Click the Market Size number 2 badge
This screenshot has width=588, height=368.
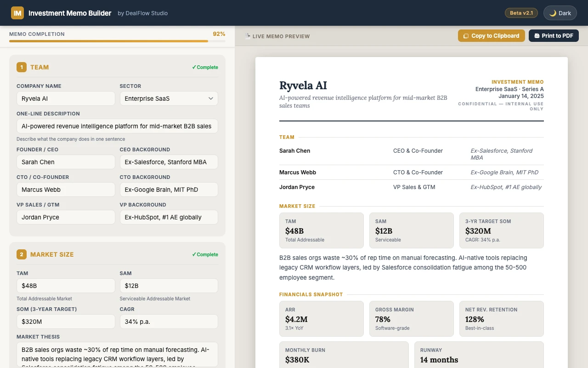click(22, 254)
